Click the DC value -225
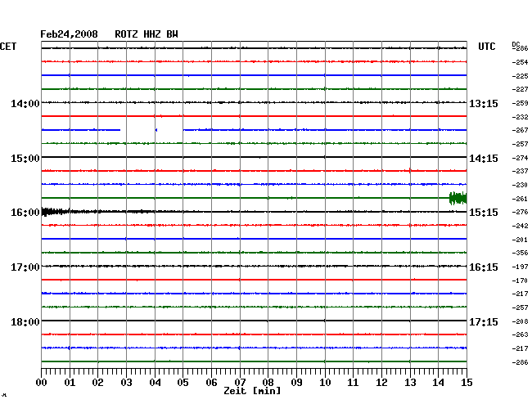532x404 pixels. click(520, 76)
